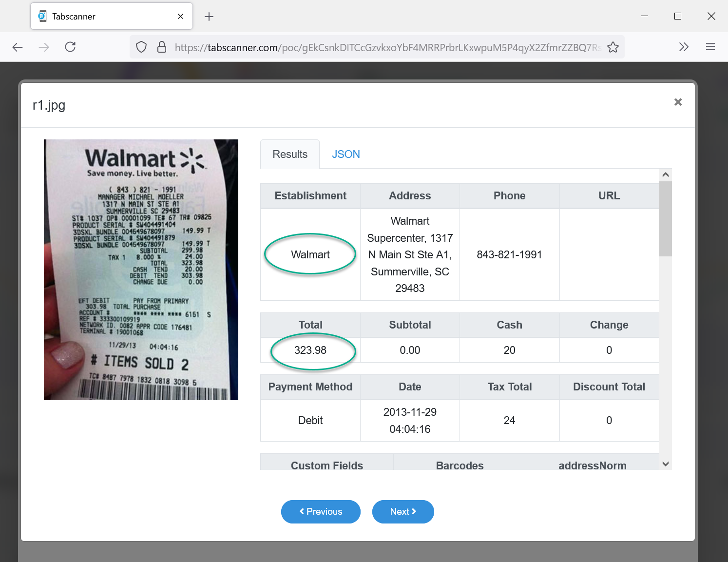The height and width of the screenshot is (562, 728).
Task: Switch to the JSON tab
Action: [x=345, y=155]
